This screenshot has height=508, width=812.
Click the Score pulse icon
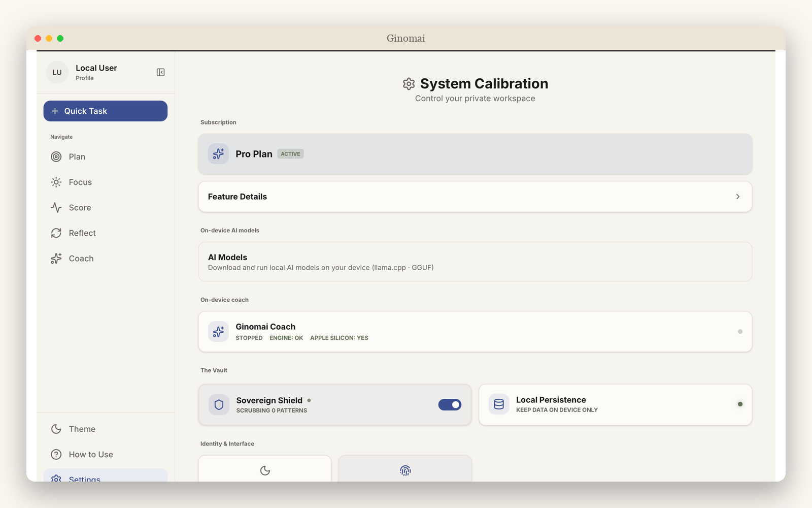(x=56, y=207)
